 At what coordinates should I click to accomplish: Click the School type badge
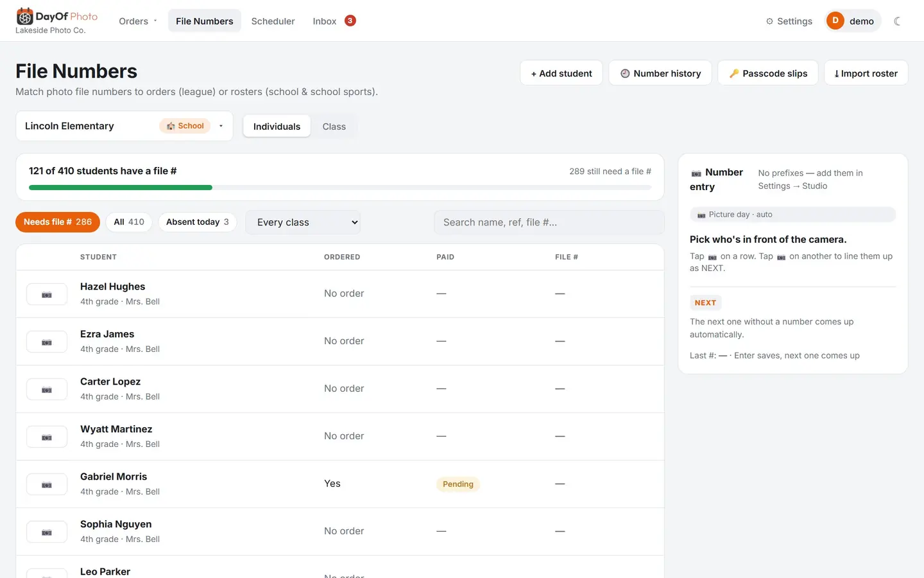(185, 126)
